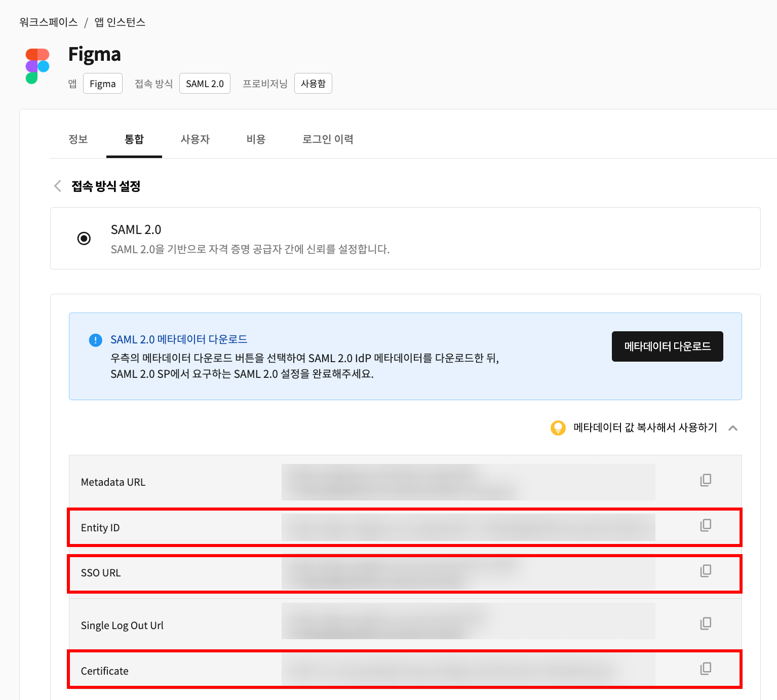The width and height of the screenshot is (777, 700).
Task: Go to 앱 인스턴스 breadcrumb
Action: point(120,22)
